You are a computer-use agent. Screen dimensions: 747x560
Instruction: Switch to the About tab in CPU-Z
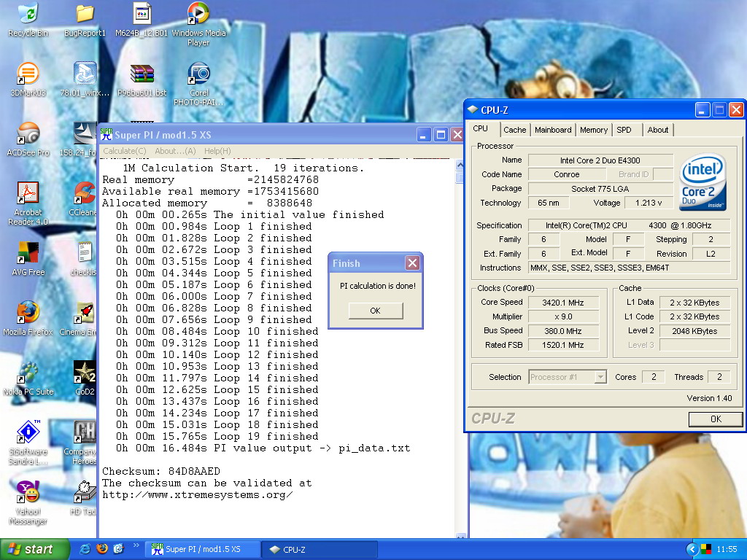(x=657, y=130)
